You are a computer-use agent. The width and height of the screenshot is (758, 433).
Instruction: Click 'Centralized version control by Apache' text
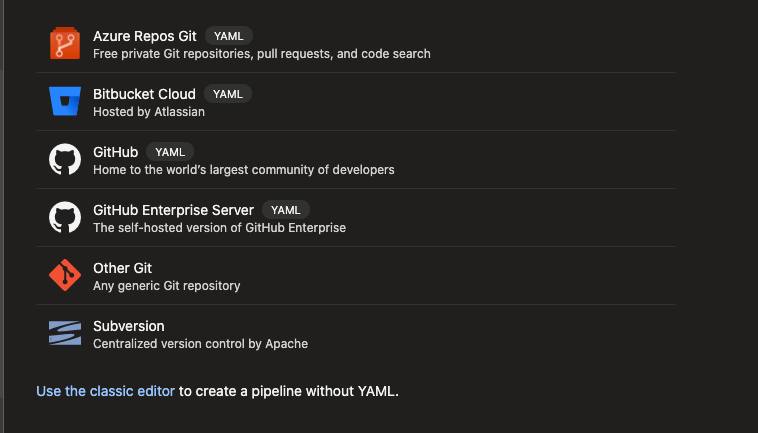coord(200,344)
